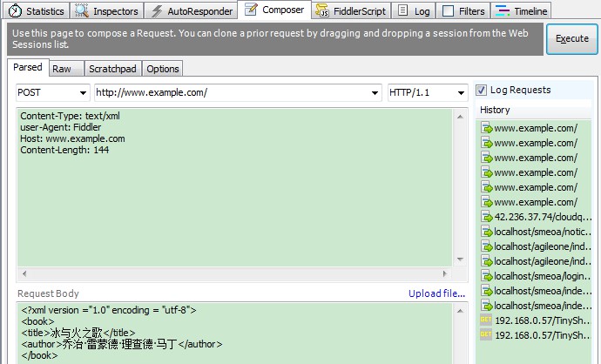601x364 pixels.
Task: Click the user-Agent: Fiddler header line
Action: point(61,127)
